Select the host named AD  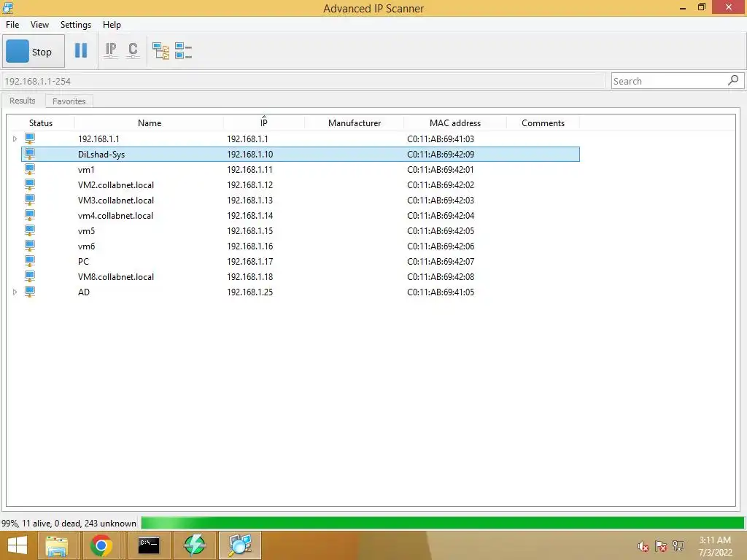point(84,292)
